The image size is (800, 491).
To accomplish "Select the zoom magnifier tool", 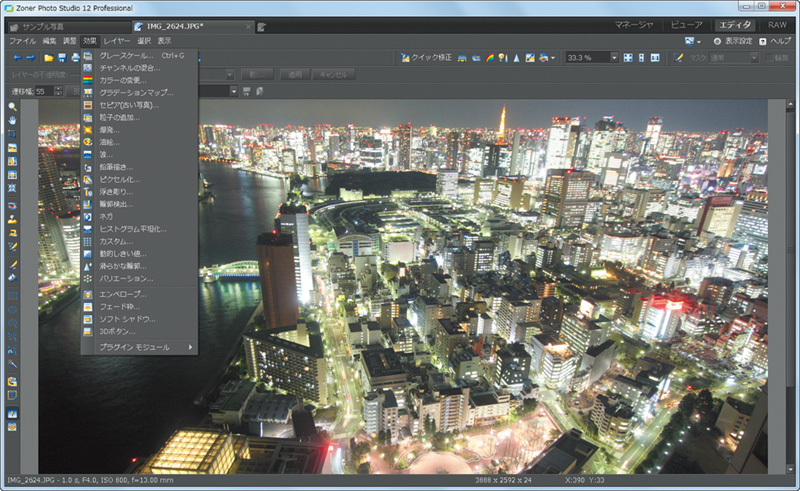I will tap(12, 106).
